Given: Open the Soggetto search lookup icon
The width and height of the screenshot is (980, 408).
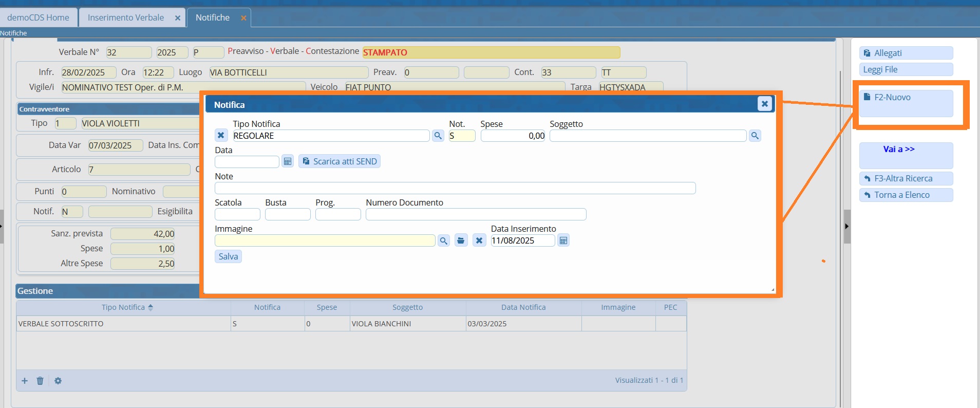Looking at the screenshot, I should [755, 136].
